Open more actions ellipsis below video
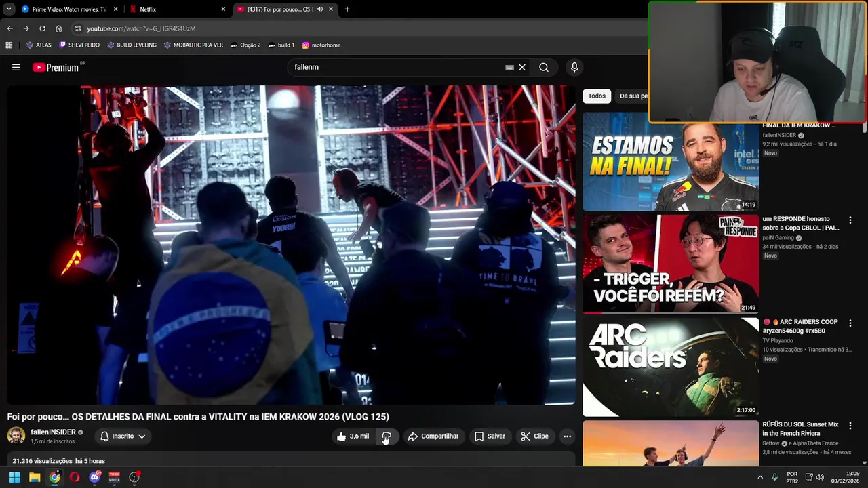The width and height of the screenshot is (868, 488). 568,436
